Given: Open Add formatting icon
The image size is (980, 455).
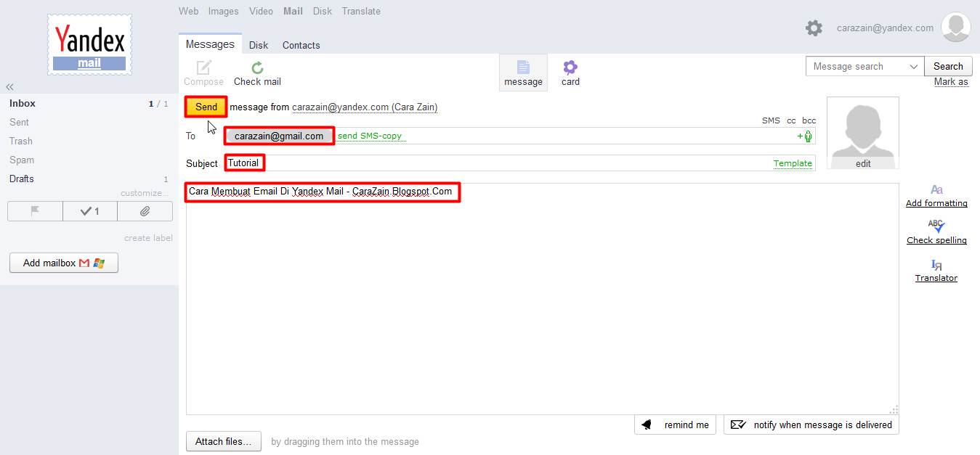Looking at the screenshot, I should pos(936,189).
